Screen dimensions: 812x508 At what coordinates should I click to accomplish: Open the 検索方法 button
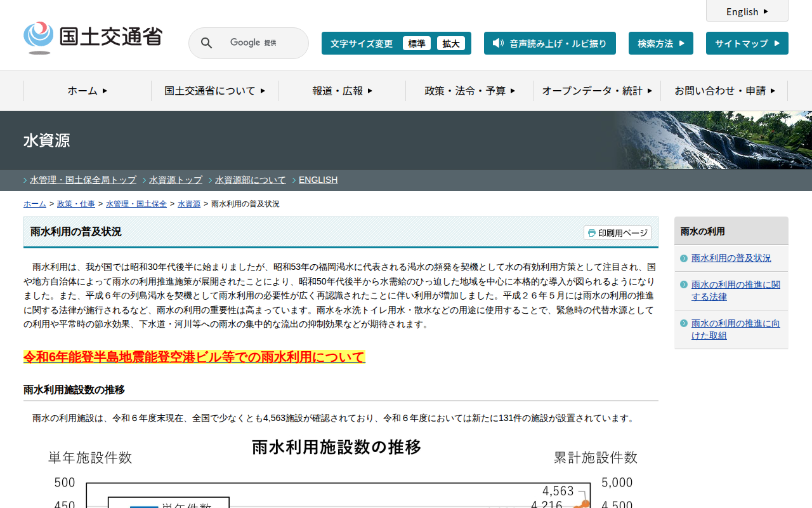[660, 43]
